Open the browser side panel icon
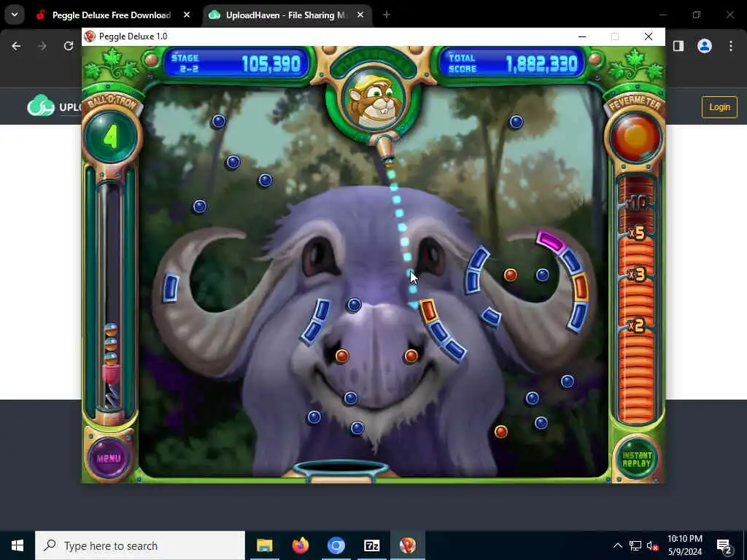Image resolution: width=747 pixels, height=560 pixels. click(678, 46)
